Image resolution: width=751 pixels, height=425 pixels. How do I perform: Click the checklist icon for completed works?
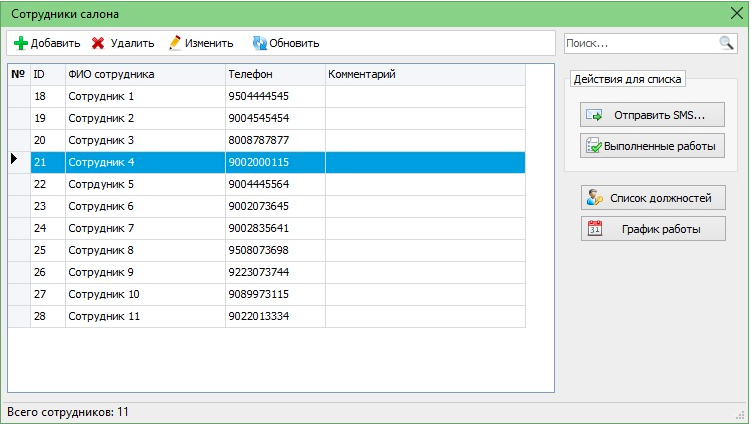(x=593, y=146)
